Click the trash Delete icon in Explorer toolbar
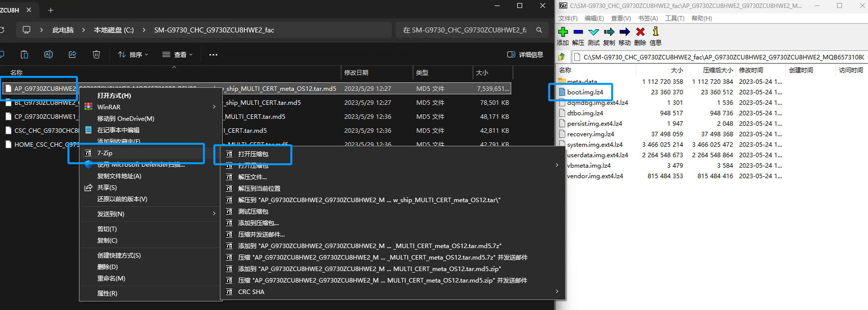868x310 pixels. 96,54
